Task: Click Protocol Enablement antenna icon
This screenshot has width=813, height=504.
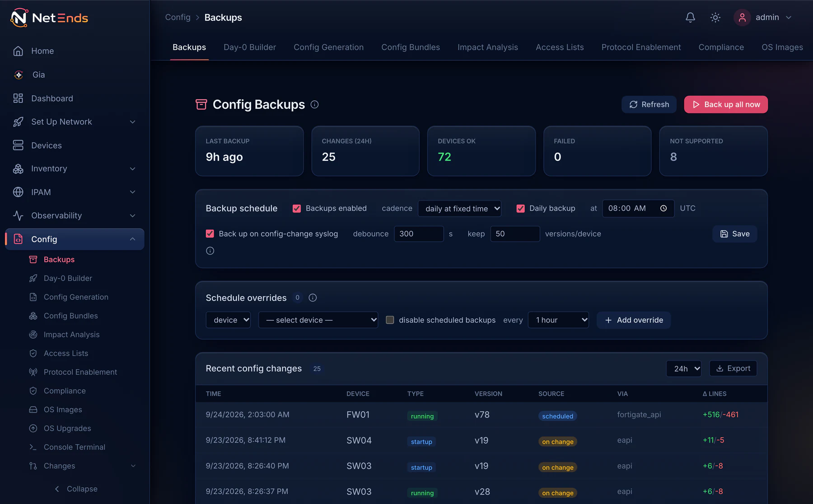Action: coord(33,372)
